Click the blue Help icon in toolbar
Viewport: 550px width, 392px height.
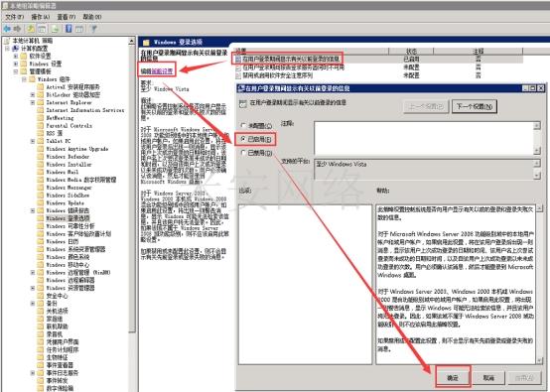coord(69,29)
